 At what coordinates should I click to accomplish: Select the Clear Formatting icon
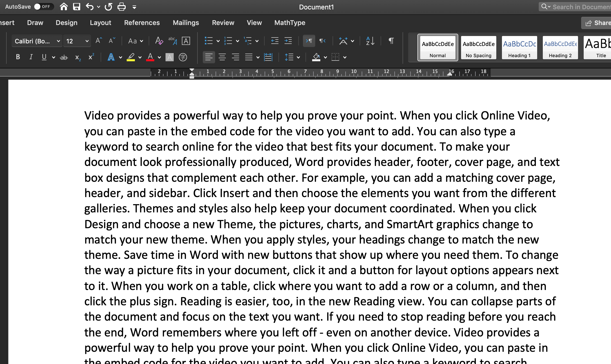point(159,41)
